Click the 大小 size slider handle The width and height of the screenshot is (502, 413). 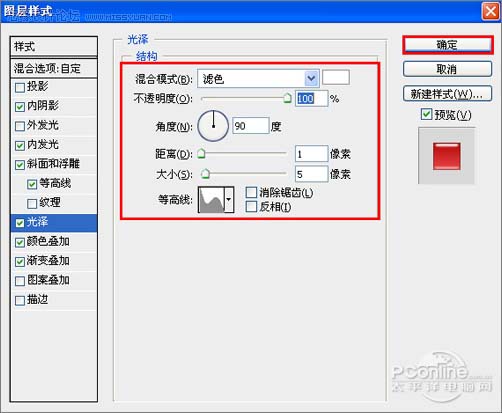point(205,174)
